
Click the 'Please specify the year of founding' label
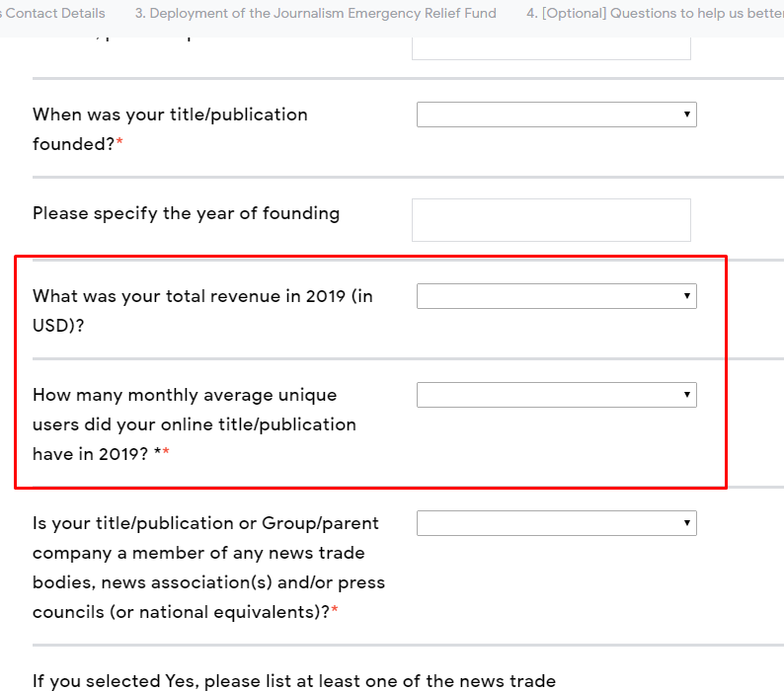pos(186,213)
